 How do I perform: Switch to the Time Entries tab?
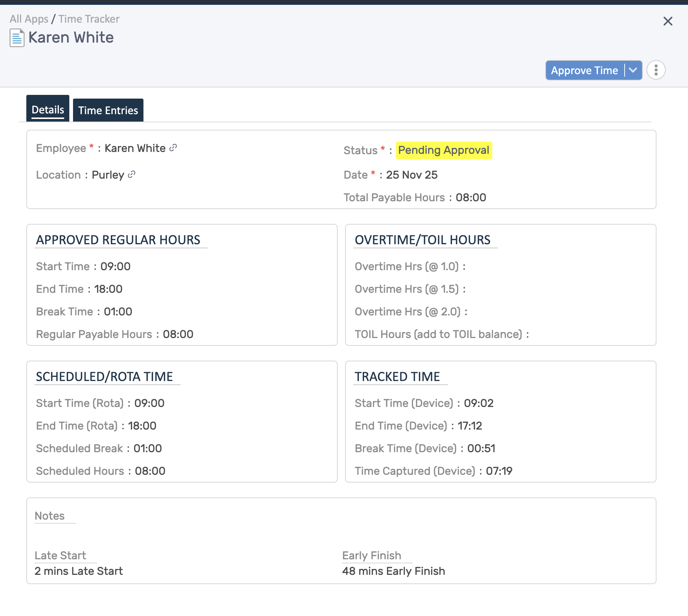(x=108, y=110)
